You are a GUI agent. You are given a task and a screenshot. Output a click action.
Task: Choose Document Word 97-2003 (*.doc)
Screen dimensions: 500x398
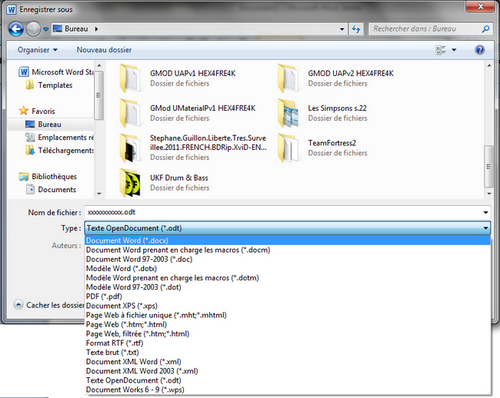[x=287, y=259]
